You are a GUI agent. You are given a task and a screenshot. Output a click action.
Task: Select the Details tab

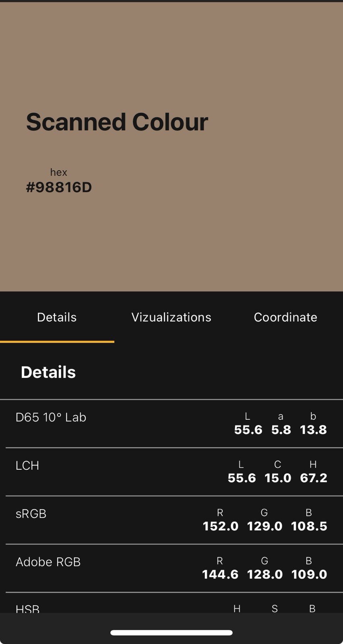(57, 317)
